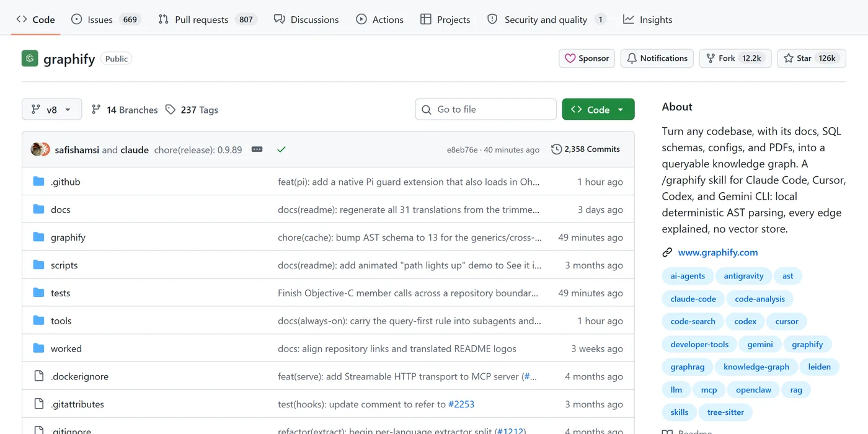
Task: Expand commit message ellipsis icon
Action: coord(257,149)
